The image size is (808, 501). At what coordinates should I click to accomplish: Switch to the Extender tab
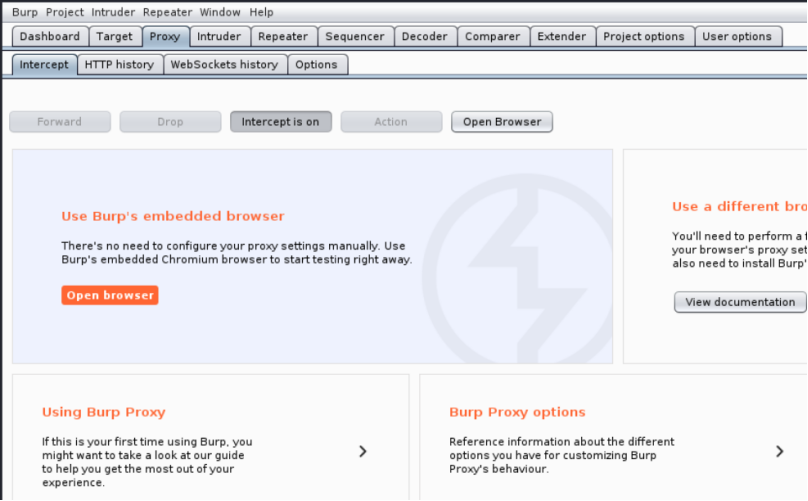[x=562, y=37]
